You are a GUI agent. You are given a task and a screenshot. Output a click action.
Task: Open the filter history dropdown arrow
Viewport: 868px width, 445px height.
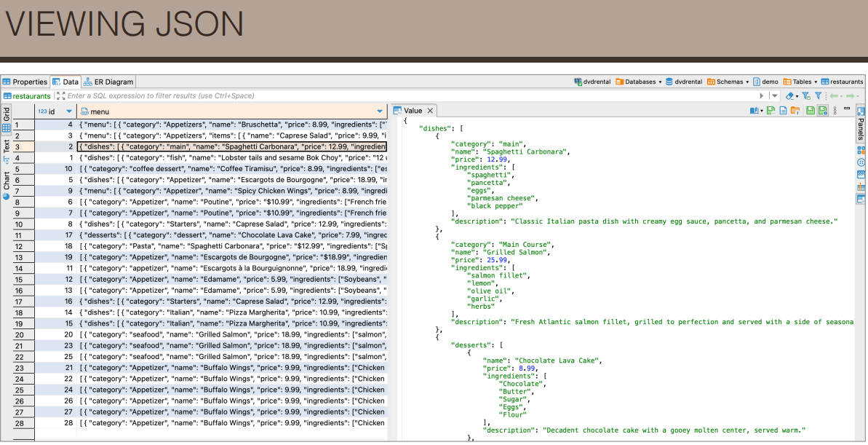coord(774,96)
